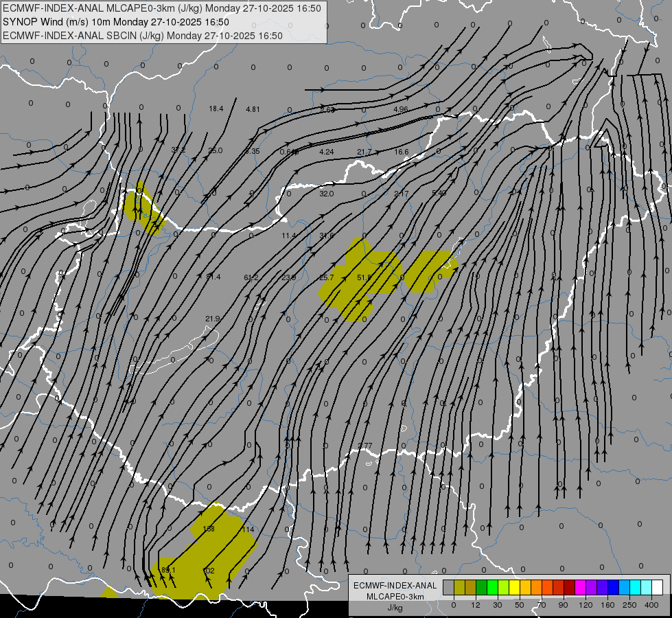Click the map value 4.96
672x618 pixels.
click(x=401, y=109)
